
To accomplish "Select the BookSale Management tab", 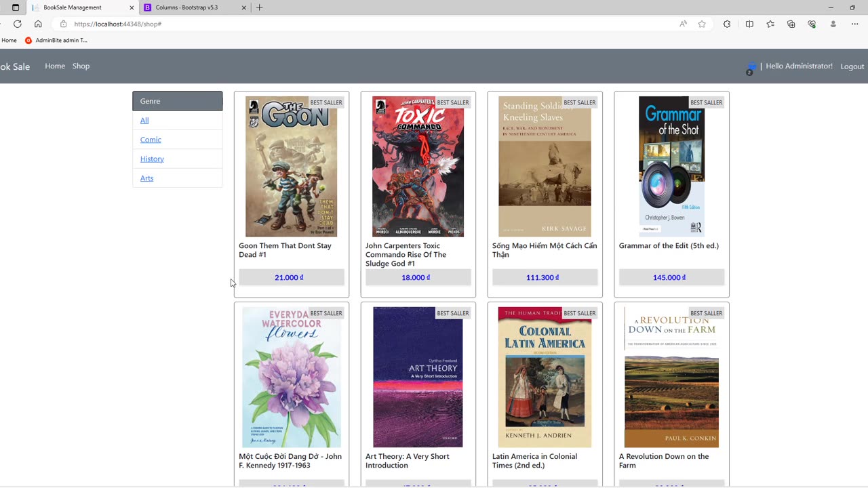I will (x=83, y=7).
